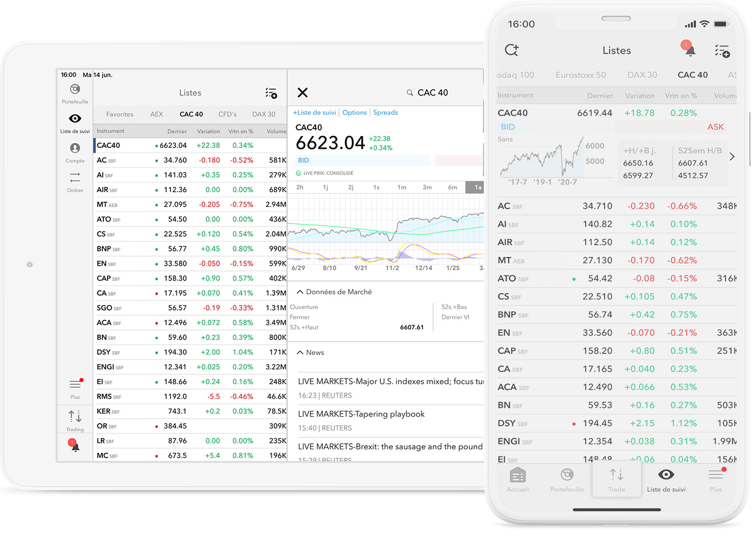This screenshot has height=538, width=756.
Task: Sort by Vrtn en % column on phone
Action: [x=681, y=96]
